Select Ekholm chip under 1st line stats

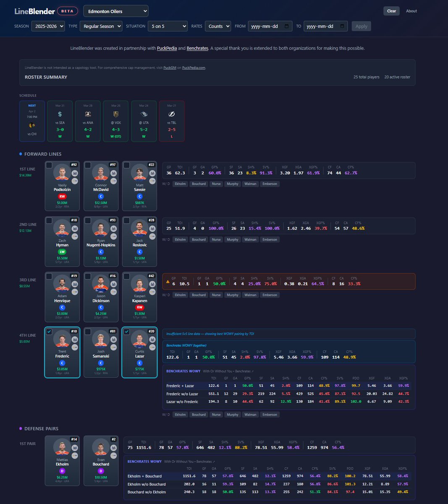point(180,184)
